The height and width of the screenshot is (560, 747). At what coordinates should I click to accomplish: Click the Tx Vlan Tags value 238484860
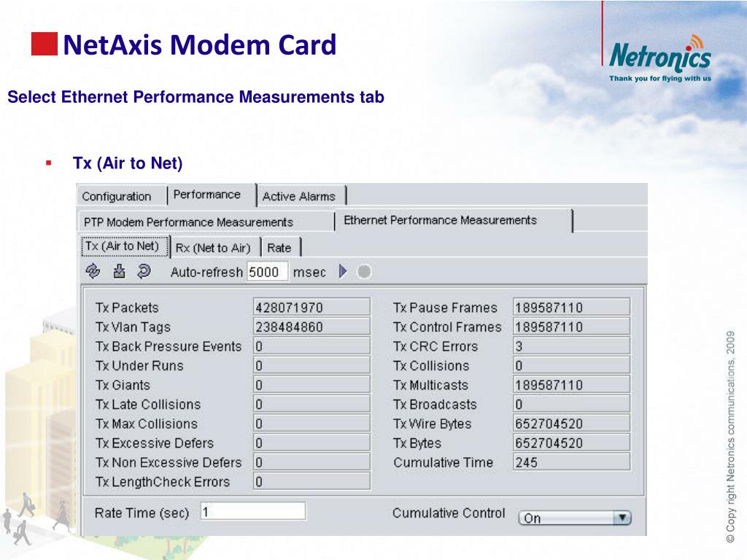[311, 327]
